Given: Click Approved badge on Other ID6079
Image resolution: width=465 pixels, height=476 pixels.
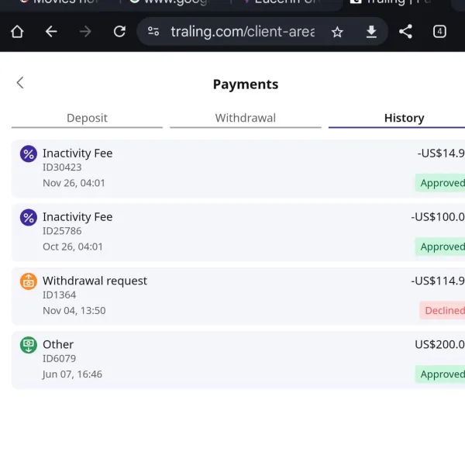Looking at the screenshot, I should (441, 374).
